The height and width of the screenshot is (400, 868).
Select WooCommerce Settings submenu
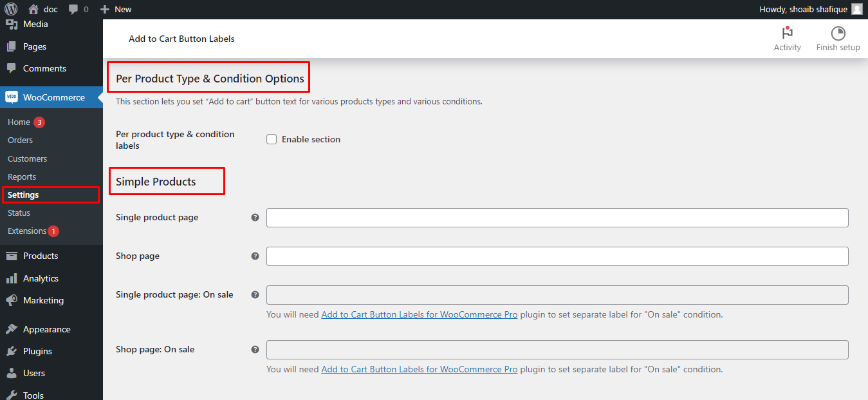pos(23,195)
